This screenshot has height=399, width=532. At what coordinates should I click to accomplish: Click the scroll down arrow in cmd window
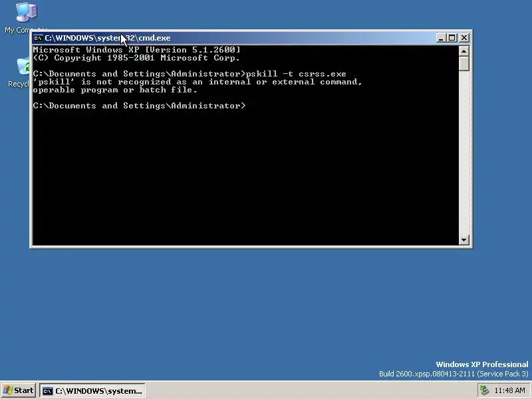pos(464,240)
